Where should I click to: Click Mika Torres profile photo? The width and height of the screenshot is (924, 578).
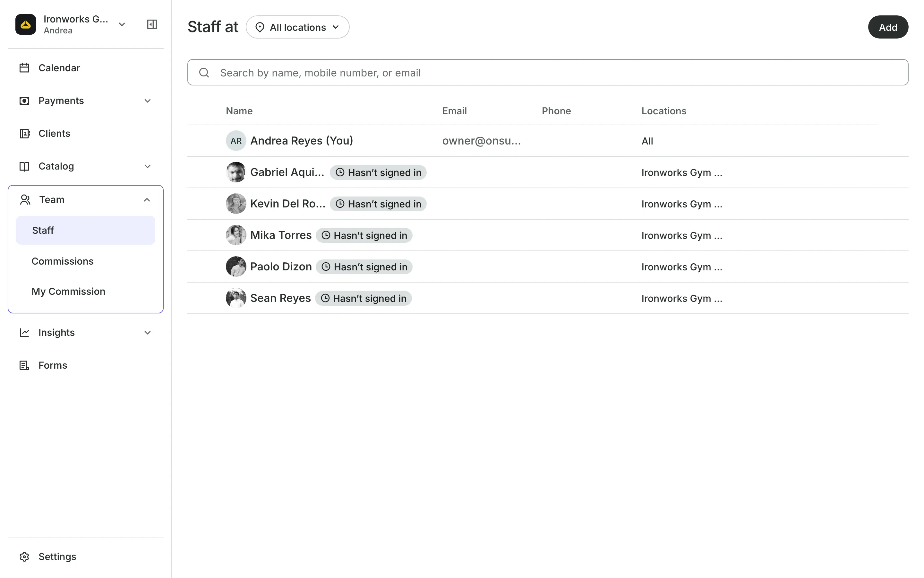tap(236, 235)
